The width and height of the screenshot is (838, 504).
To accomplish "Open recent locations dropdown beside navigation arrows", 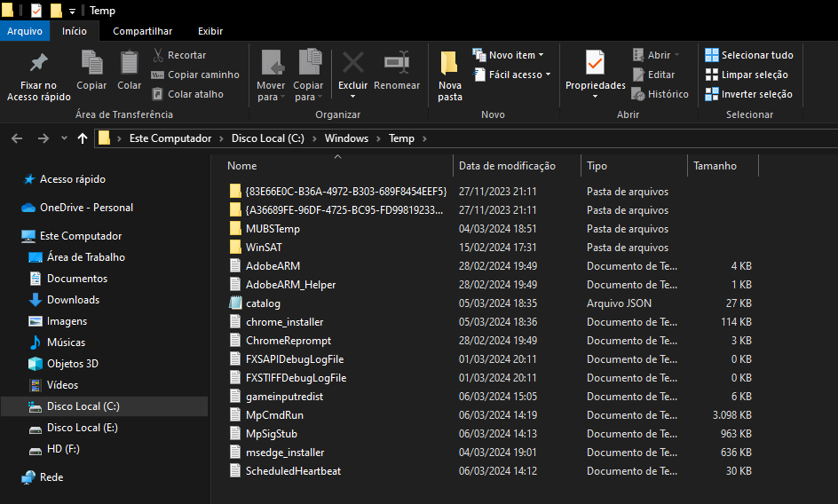I will pyautogui.click(x=64, y=139).
